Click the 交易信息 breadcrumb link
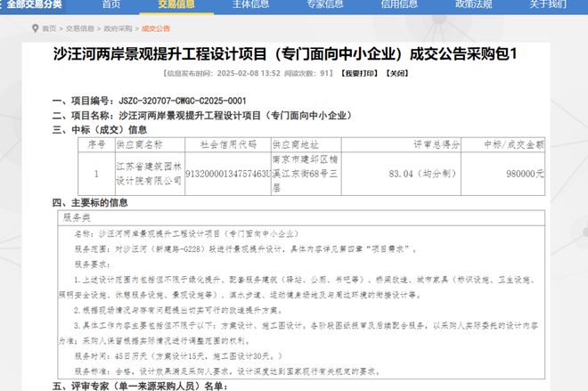The image size is (588, 391). [80, 29]
